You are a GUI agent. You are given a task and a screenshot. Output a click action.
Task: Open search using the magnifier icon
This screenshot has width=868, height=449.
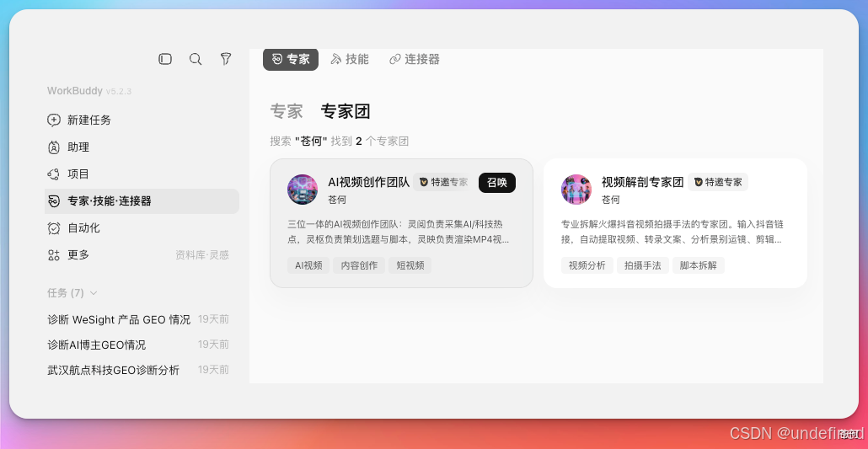coord(196,59)
